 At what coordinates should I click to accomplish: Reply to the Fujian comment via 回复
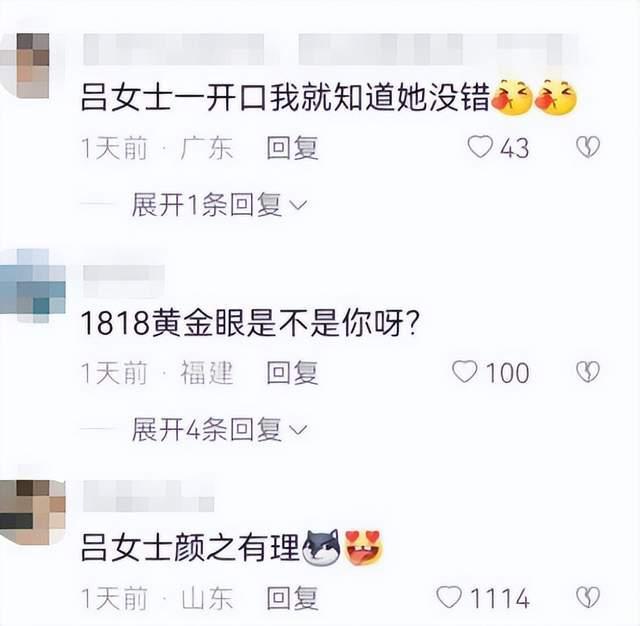292,372
